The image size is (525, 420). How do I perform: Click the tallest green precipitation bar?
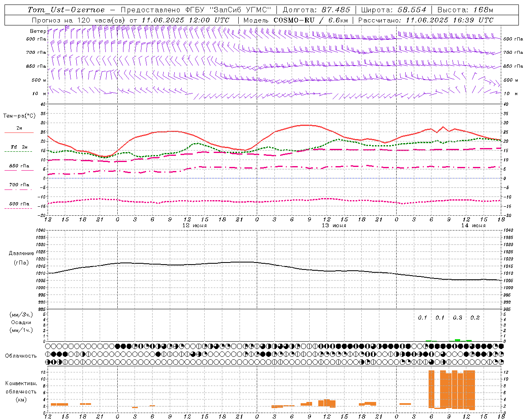pyautogui.click(x=457, y=340)
